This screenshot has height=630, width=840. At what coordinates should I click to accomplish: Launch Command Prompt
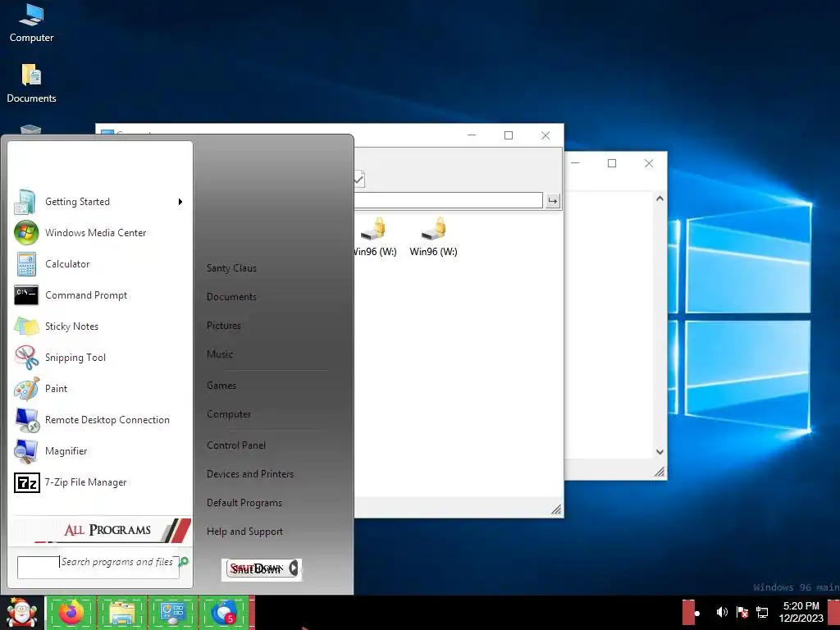pyautogui.click(x=99, y=295)
